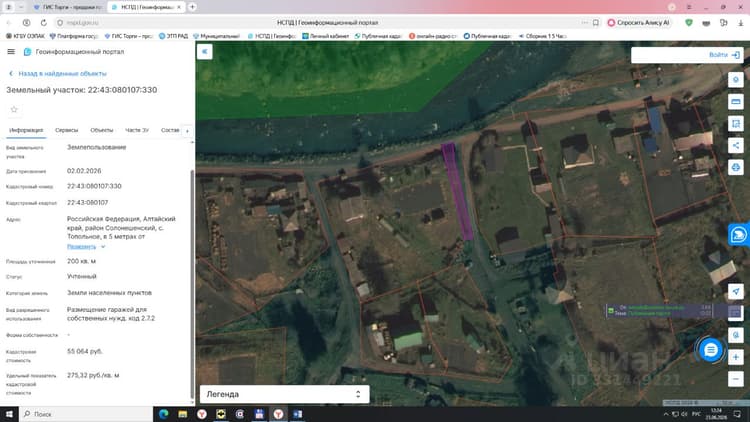Add parcel to favorites with the star
Viewport: 750px width, 422px height.
point(14,110)
